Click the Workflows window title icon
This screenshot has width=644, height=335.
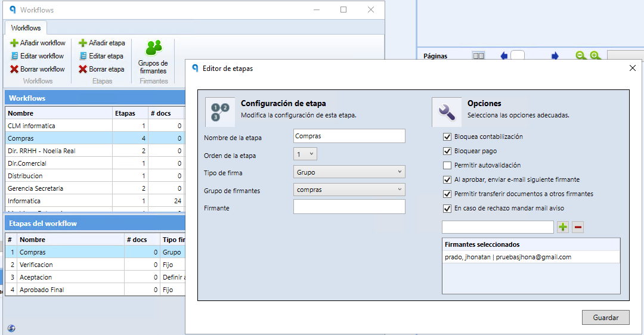point(13,10)
